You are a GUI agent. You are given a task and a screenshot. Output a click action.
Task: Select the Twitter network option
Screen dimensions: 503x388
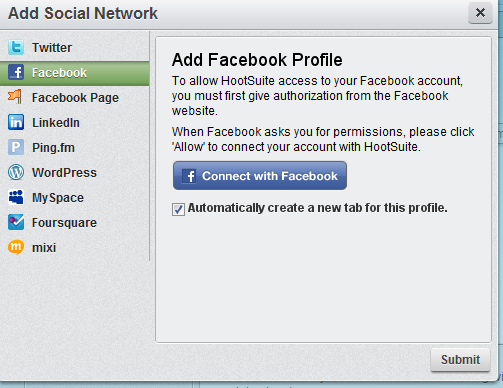[75, 47]
